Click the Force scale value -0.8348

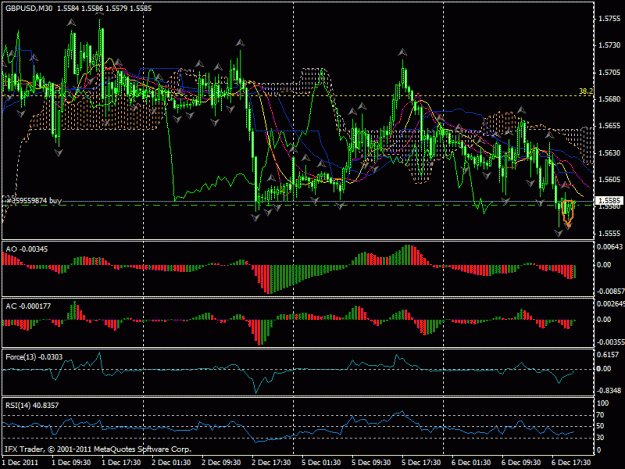click(x=608, y=390)
